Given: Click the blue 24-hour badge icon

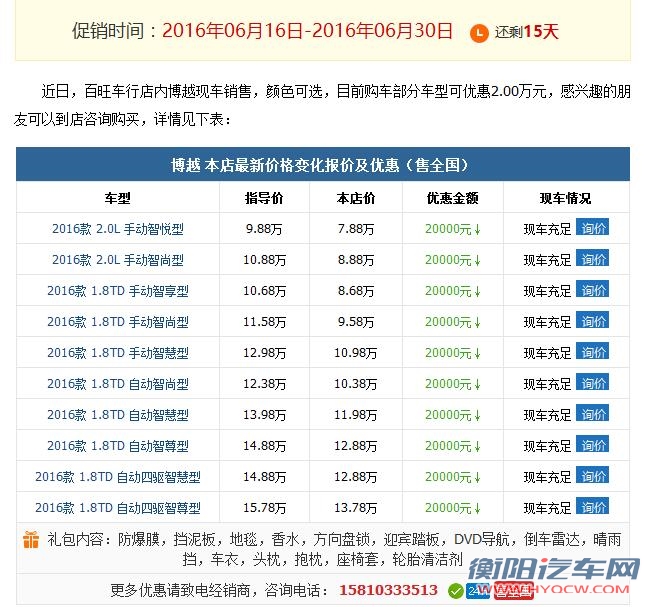Looking at the screenshot, I should point(477,591).
